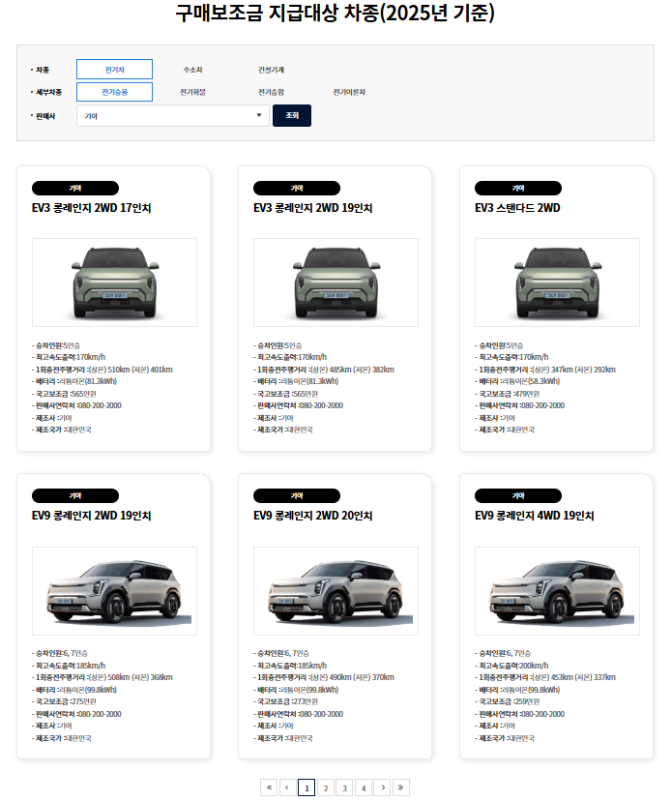Click the range line showing 453km and 337km

pos(545,677)
